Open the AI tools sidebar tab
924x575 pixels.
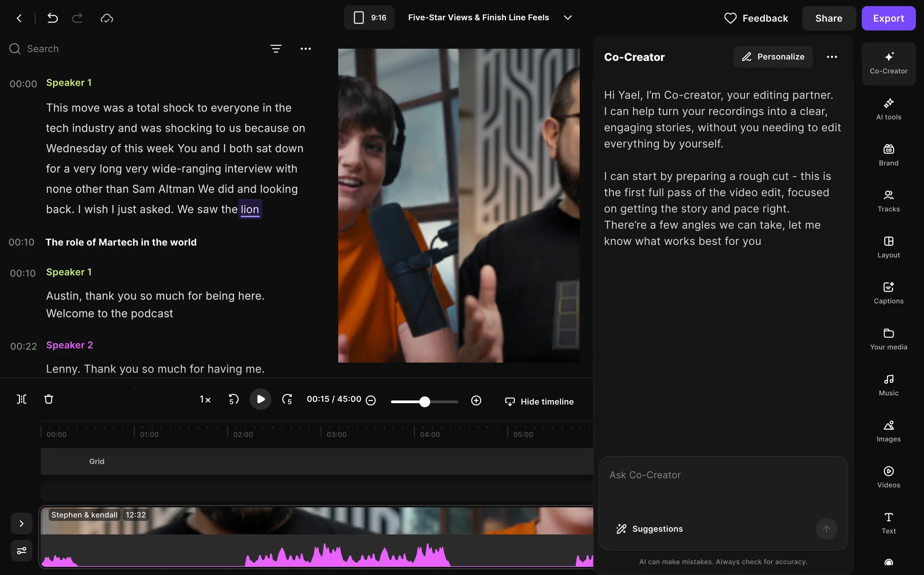click(888, 109)
